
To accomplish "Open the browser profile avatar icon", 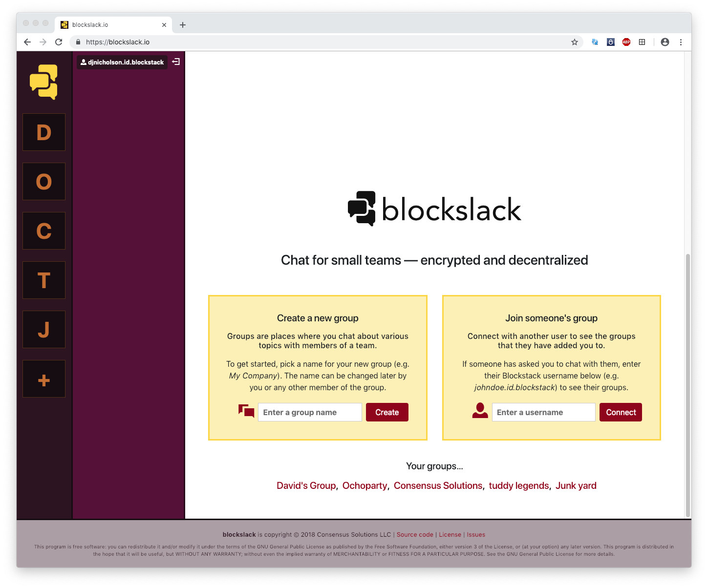I will pyautogui.click(x=665, y=42).
